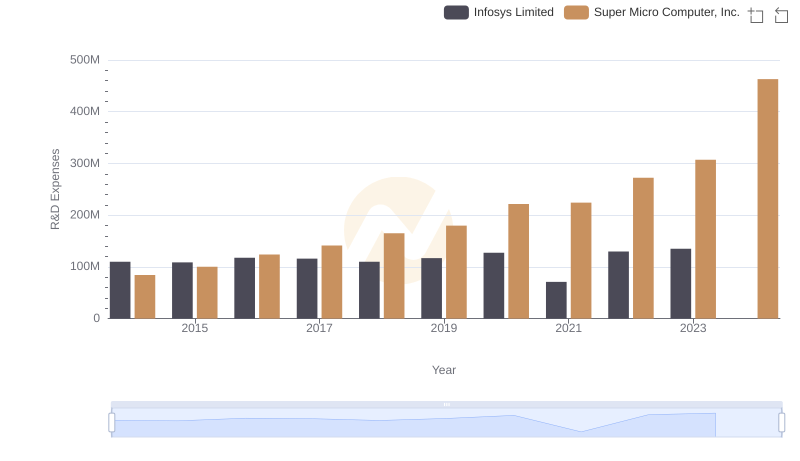Click the 100M y-axis label
The width and height of the screenshot is (800, 461).
(85, 266)
